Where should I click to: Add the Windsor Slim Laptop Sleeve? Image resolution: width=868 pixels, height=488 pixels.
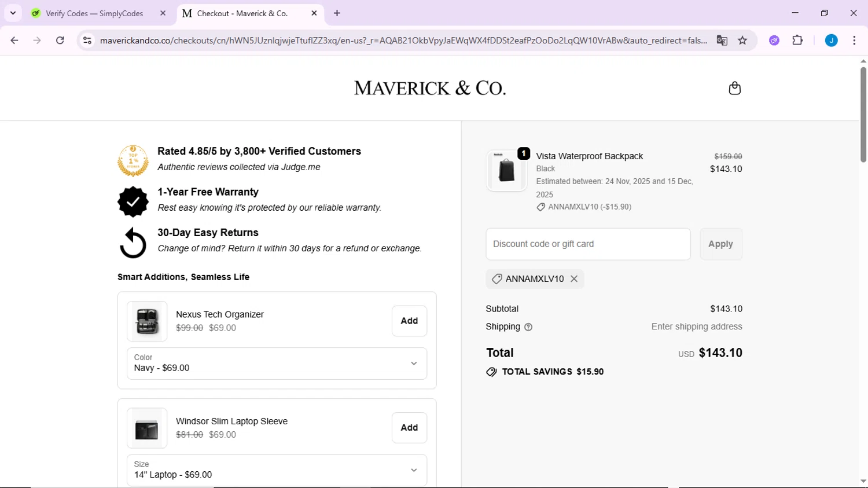409,428
